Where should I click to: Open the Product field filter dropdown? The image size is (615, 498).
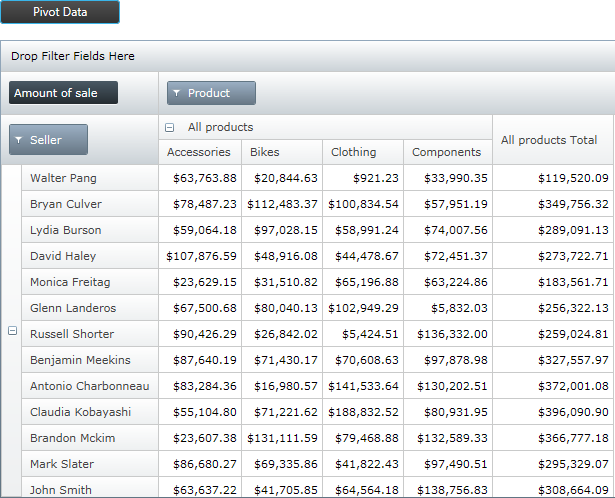(212, 93)
